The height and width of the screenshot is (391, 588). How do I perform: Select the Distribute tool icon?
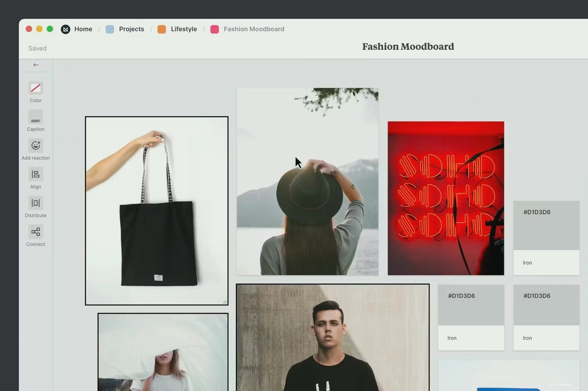pos(35,203)
